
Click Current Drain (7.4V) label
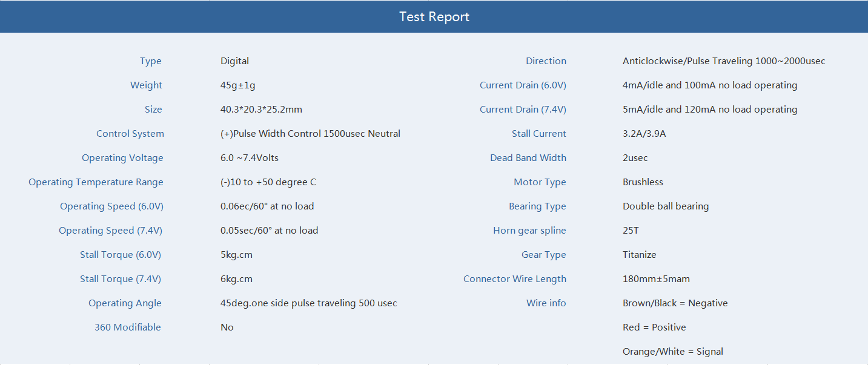click(x=523, y=110)
